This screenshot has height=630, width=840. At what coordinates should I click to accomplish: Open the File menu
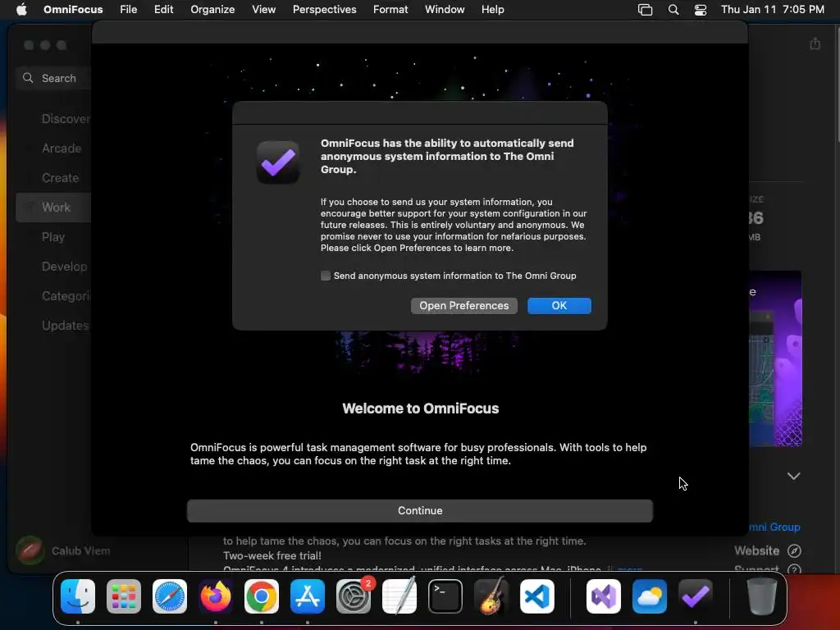pyautogui.click(x=128, y=10)
